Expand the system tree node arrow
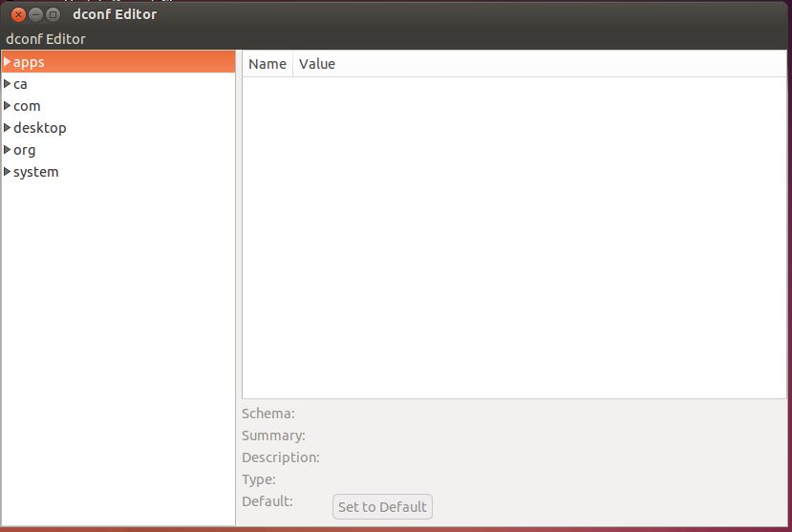The width and height of the screenshot is (792, 532). [7, 172]
